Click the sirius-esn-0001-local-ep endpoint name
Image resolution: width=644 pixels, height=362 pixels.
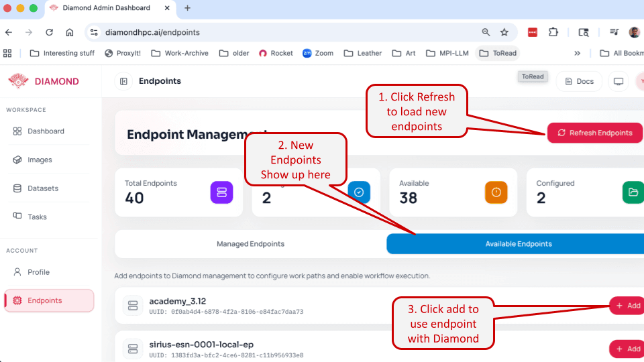pyautogui.click(x=201, y=345)
